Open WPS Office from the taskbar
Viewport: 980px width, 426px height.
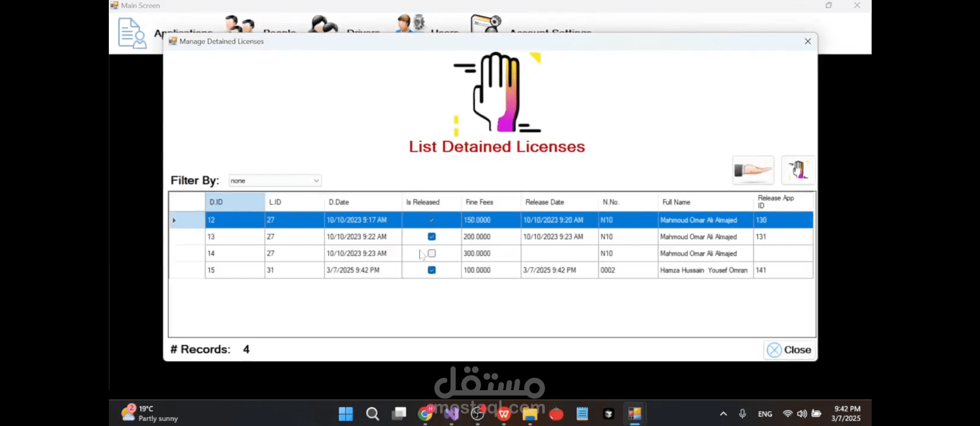coord(504,414)
